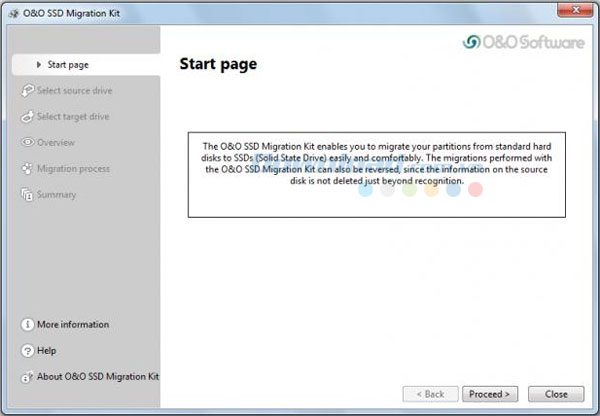Image resolution: width=600 pixels, height=416 pixels.
Task: Open the Start page step
Action: coord(86,65)
